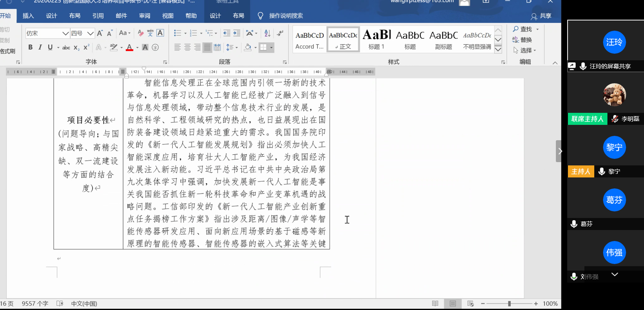Image resolution: width=644 pixels, height=310 pixels.
Task: Open the 插入 ribbon tab
Action: [x=28, y=16]
